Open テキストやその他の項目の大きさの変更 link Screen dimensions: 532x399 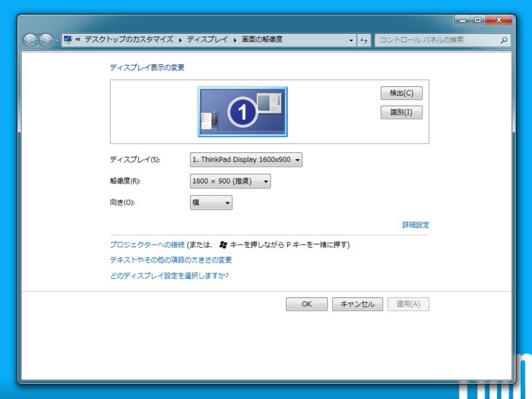tap(171, 260)
